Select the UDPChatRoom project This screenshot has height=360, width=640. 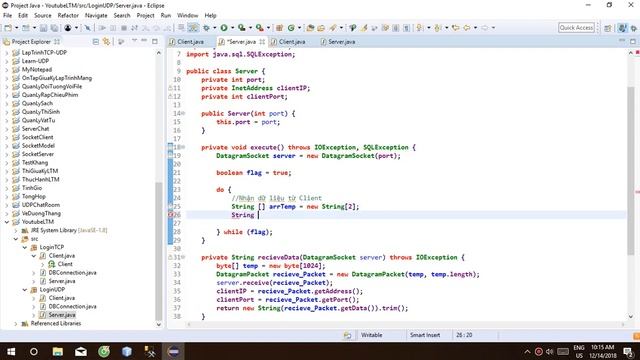pyautogui.click(x=40, y=205)
